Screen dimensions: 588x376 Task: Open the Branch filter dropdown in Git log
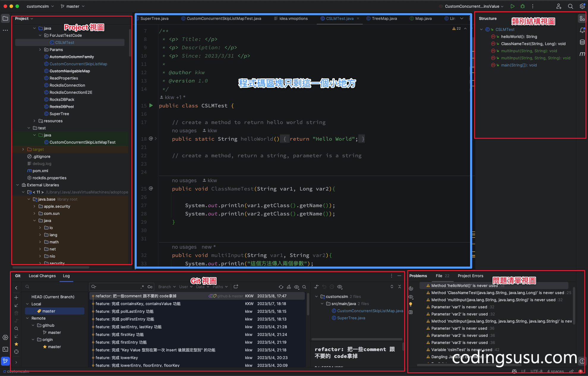tap(166, 287)
